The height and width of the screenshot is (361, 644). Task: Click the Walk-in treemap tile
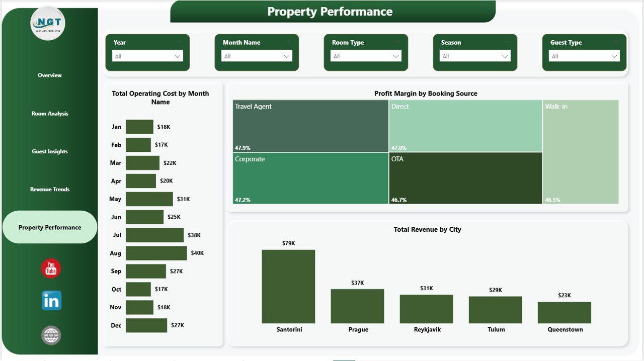coord(581,152)
